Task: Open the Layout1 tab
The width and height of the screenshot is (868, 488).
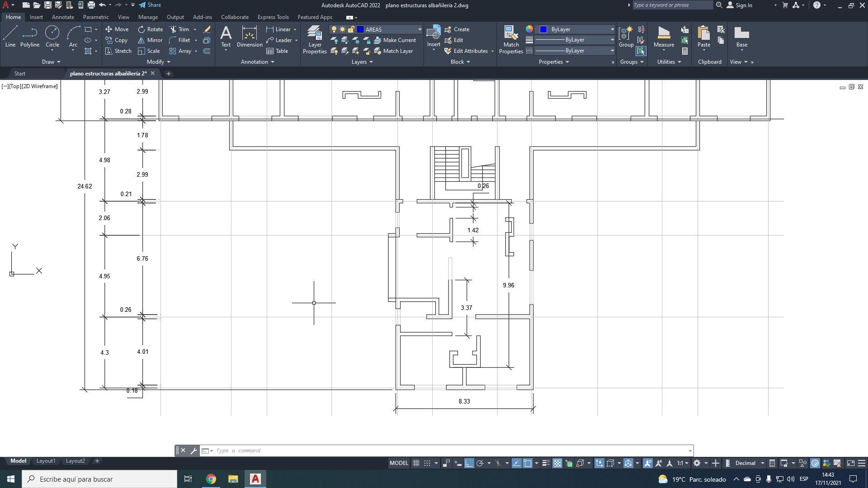Action: [46, 461]
